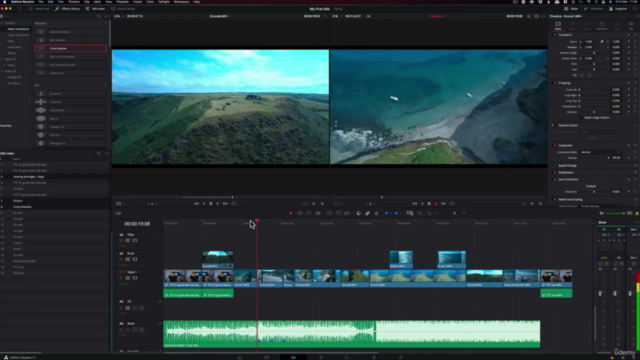The height and width of the screenshot is (360, 640).
Task: Switch to the Inspector Transition tab
Action: 602,26
